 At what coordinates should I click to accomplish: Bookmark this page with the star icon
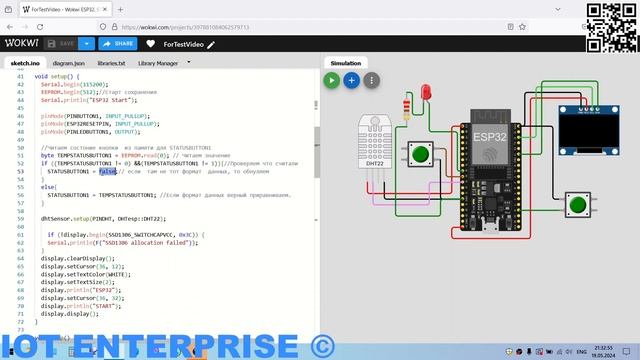point(522,27)
